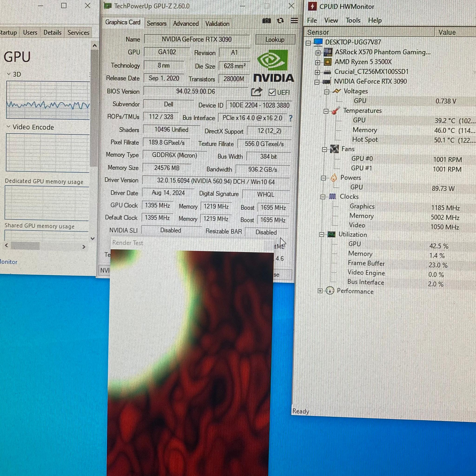Click the scroll right arrow in Task Manager
The image size is (476, 476).
tap(84, 247)
